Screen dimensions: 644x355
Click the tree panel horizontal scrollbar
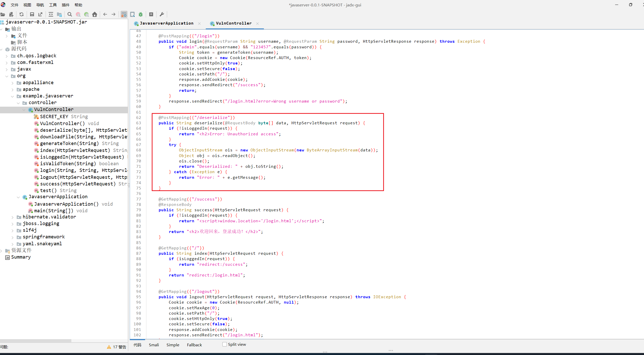[36, 340]
